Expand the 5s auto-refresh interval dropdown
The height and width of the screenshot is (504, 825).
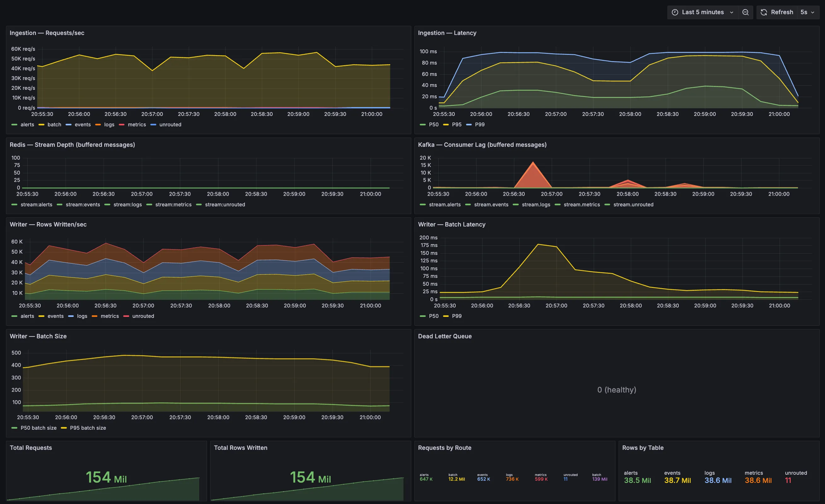point(808,12)
